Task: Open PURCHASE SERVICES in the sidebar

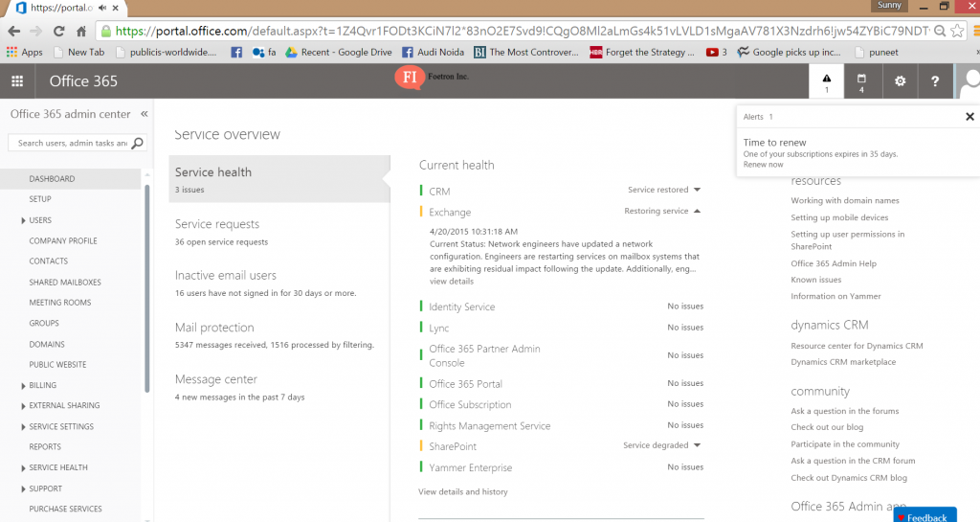Action: tap(66, 509)
